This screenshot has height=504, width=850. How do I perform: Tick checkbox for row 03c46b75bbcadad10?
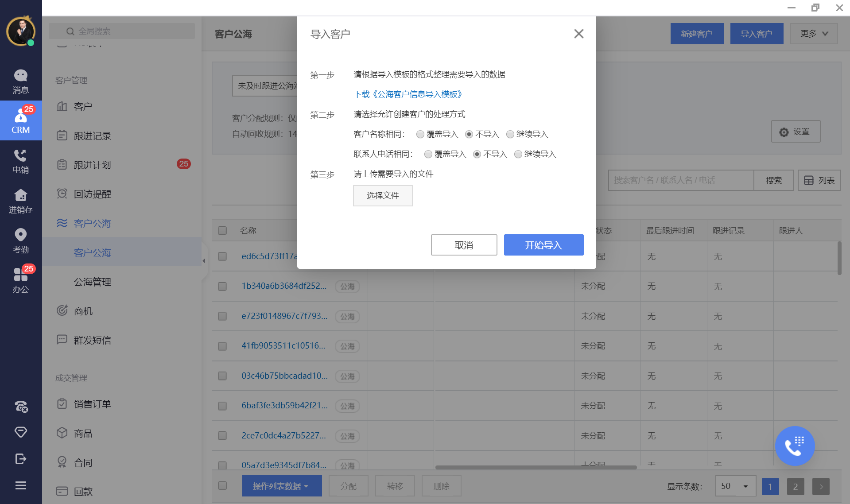222,376
